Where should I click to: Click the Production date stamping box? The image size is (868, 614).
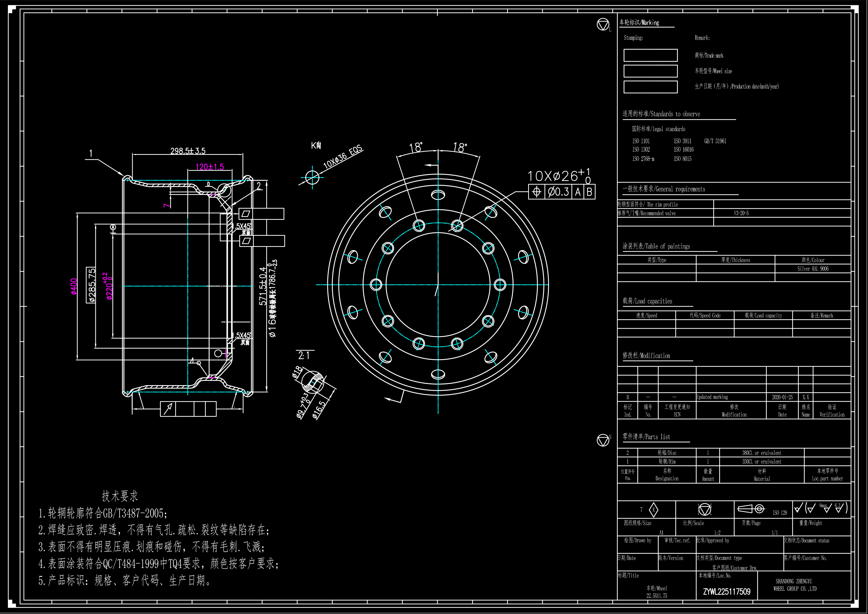(x=650, y=87)
